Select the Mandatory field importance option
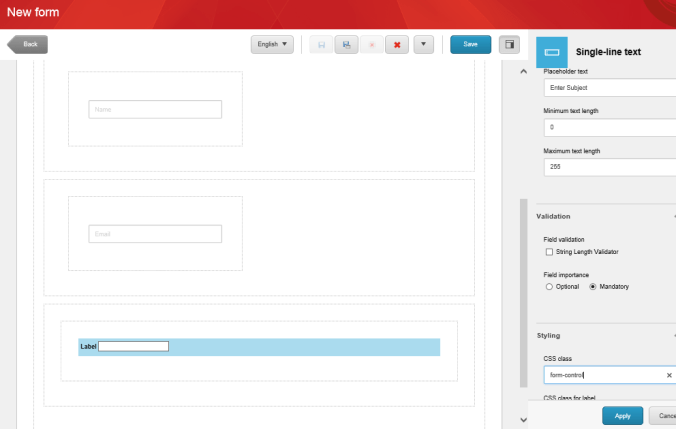Screen dimensions: 676x429 (x=593, y=287)
